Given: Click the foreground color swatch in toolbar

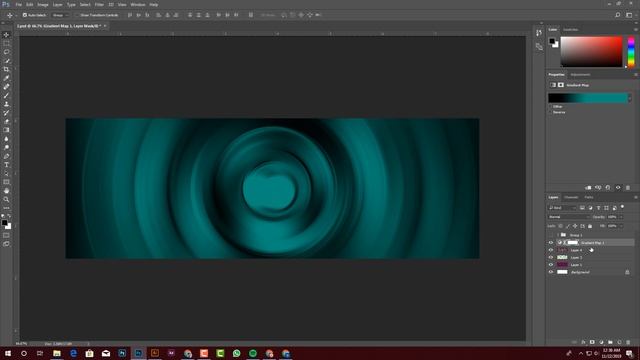Looking at the screenshot, I should (4, 222).
